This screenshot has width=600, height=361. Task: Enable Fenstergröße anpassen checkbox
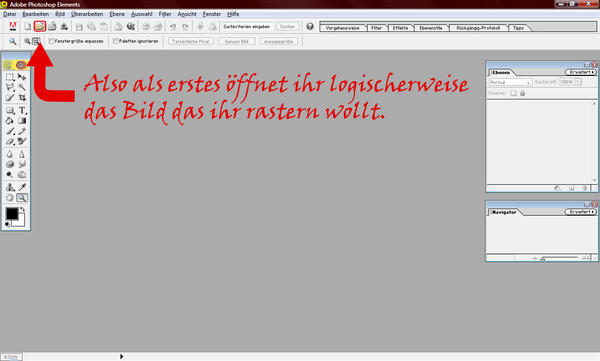click(51, 41)
